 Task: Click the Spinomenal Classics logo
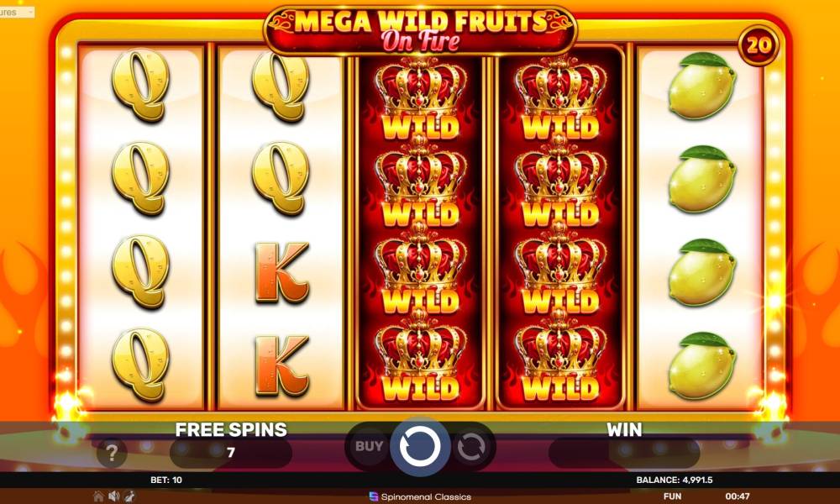click(420, 496)
